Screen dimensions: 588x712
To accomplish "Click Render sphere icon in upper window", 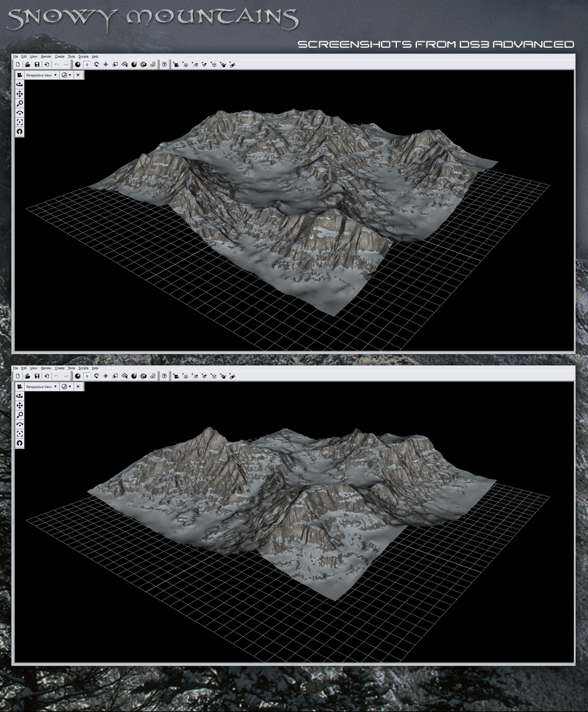I will coord(78,64).
